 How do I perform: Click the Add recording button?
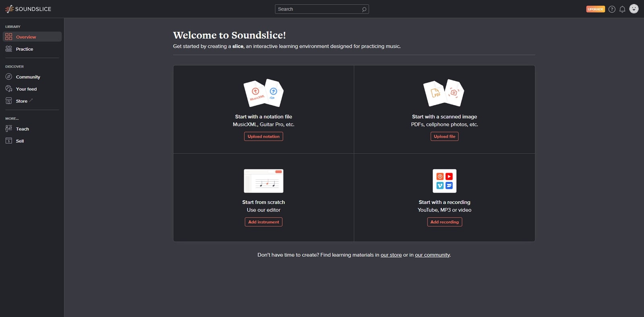444,222
